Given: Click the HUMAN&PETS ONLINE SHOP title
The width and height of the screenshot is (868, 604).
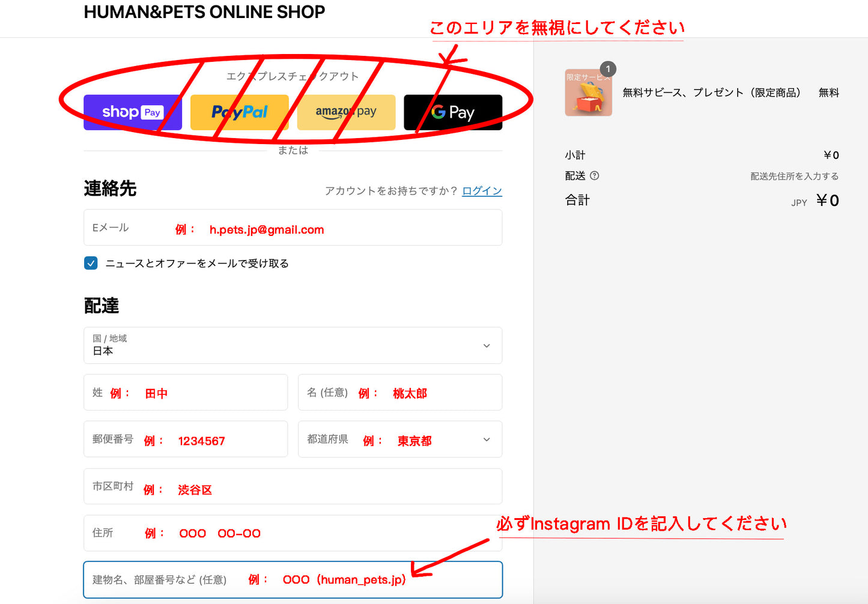Looking at the screenshot, I should pyautogui.click(x=204, y=12).
